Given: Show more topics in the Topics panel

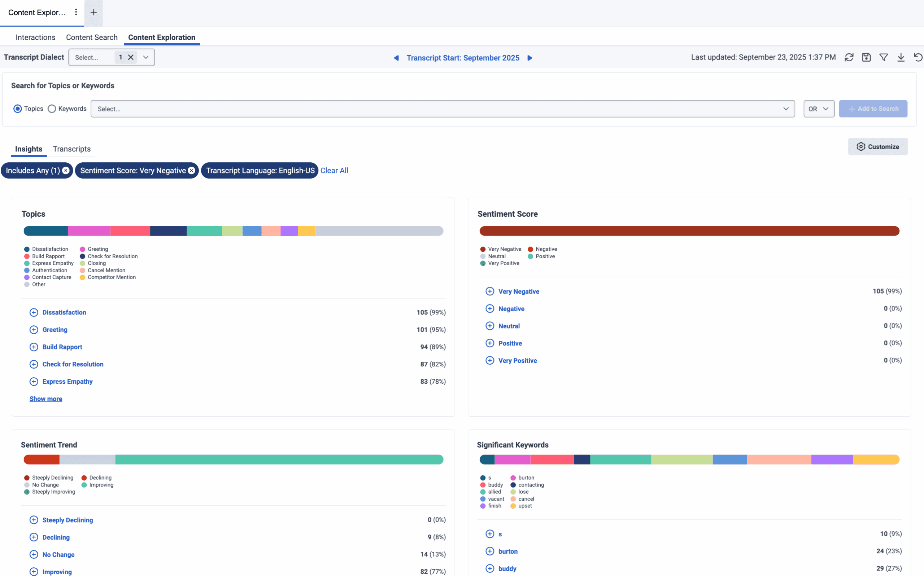Looking at the screenshot, I should [x=46, y=399].
